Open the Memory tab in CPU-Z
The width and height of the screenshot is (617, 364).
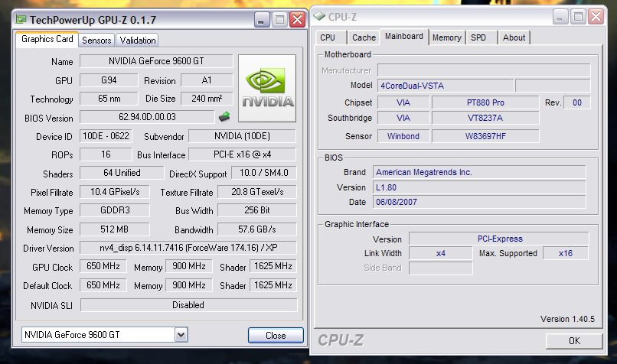pyautogui.click(x=447, y=37)
